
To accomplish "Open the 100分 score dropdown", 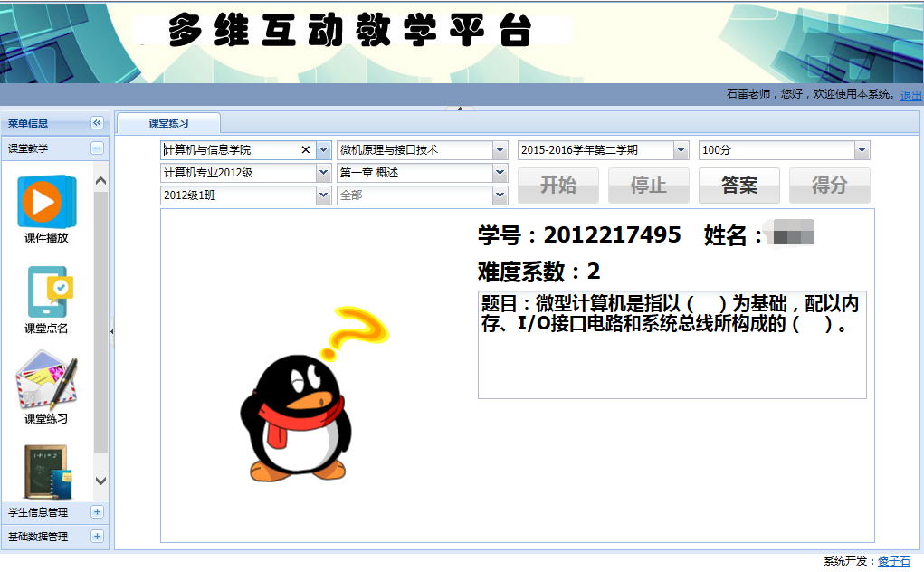I will (862, 149).
